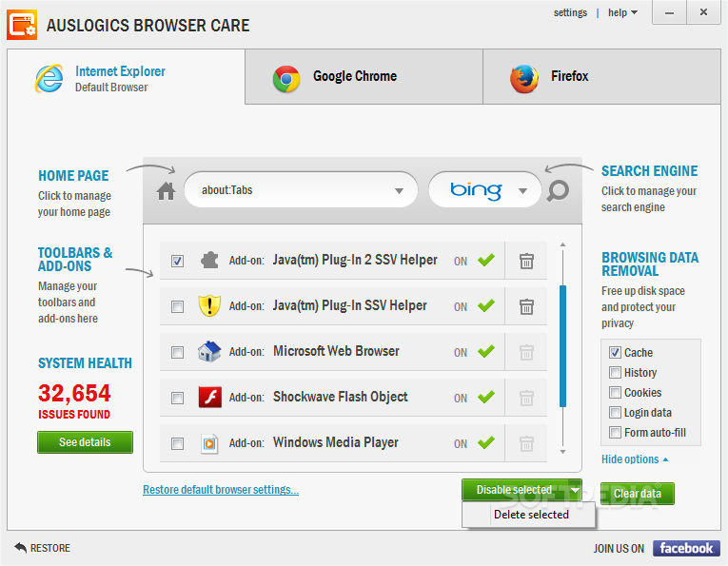This screenshot has width=728, height=566.
Task: Check the Microsoft Web Browser checkbox
Action: (x=177, y=353)
